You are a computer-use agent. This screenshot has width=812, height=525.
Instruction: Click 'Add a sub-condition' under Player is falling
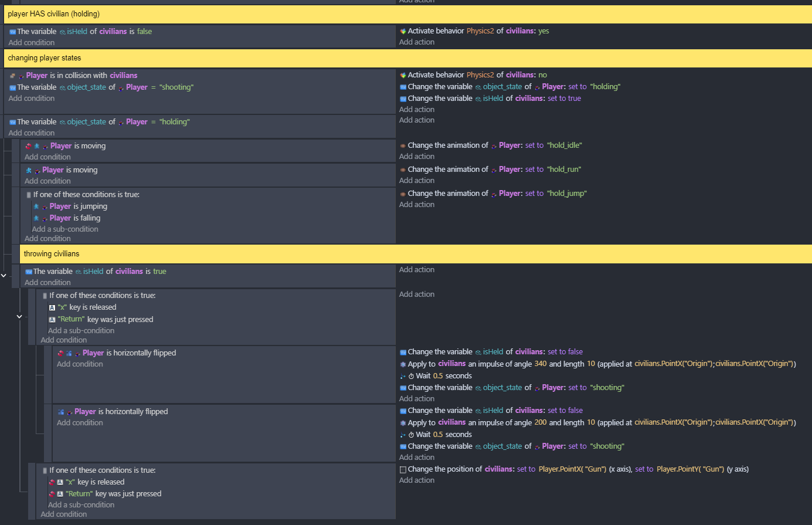click(x=65, y=229)
